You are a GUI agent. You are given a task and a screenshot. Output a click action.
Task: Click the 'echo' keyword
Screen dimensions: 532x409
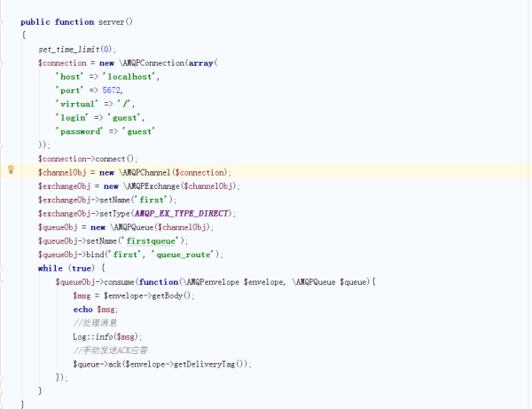pyautogui.click(x=83, y=310)
